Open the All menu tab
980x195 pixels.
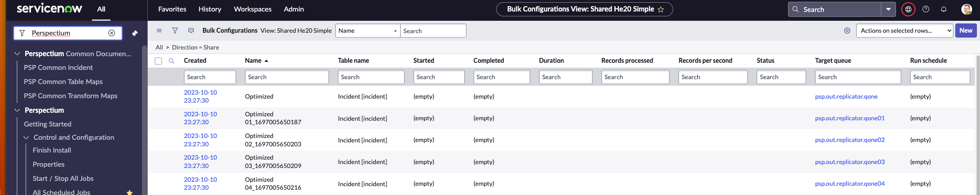coord(101,9)
